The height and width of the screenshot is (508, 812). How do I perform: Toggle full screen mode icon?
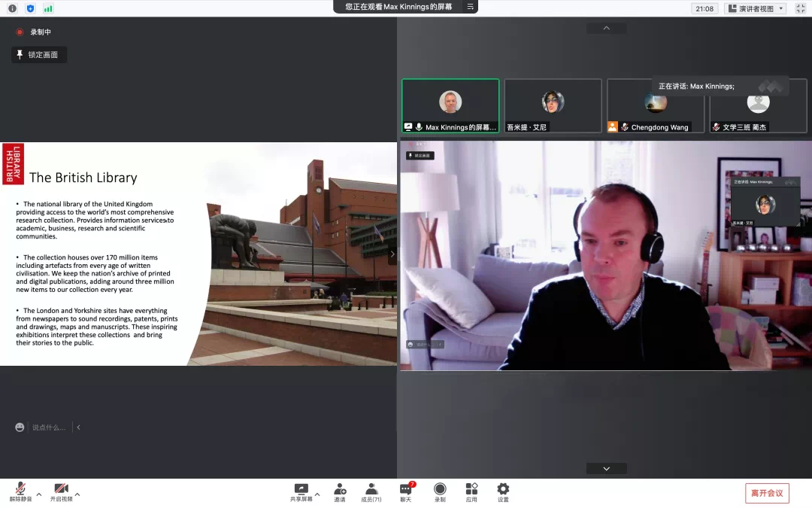tap(800, 8)
